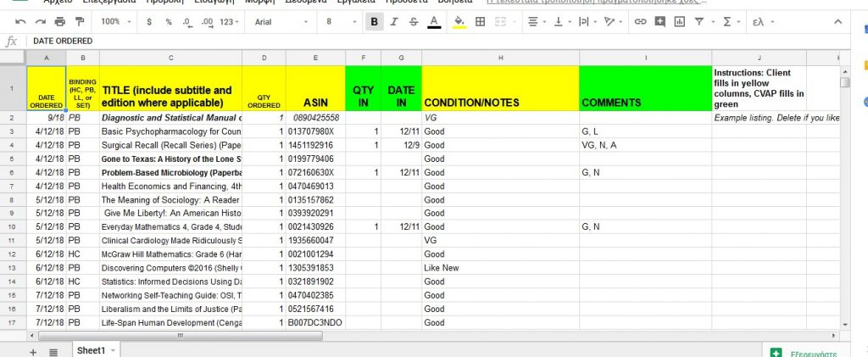Click the print icon
The height and width of the screenshot is (357, 868).
coord(60,21)
